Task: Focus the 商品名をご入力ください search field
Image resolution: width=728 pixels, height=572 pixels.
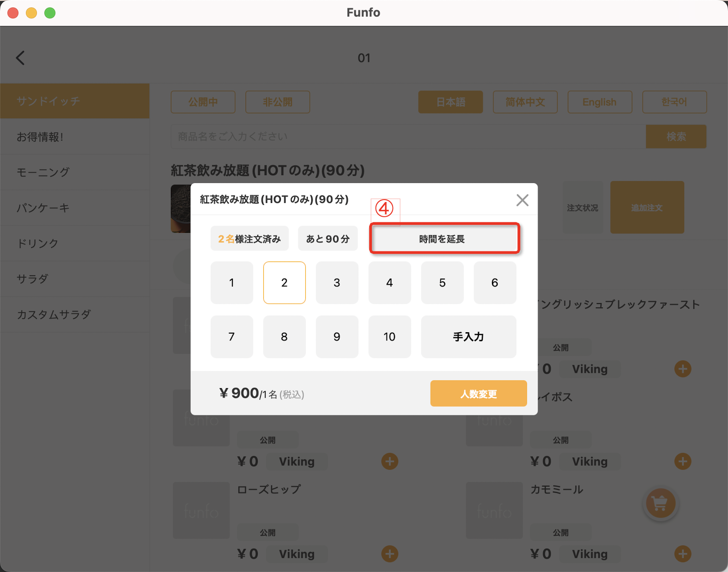Action: point(408,136)
